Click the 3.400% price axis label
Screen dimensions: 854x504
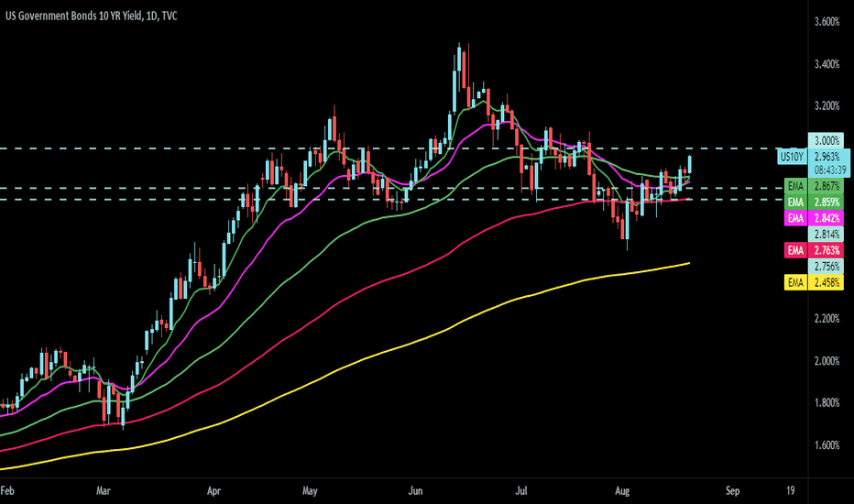point(827,64)
